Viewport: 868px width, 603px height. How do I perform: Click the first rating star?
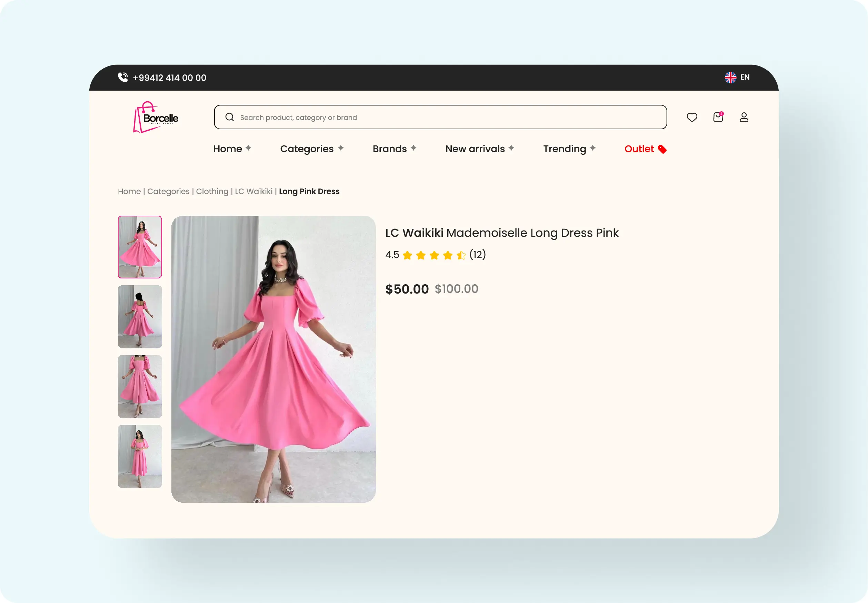pyautogui.click(x=407, y=255)
